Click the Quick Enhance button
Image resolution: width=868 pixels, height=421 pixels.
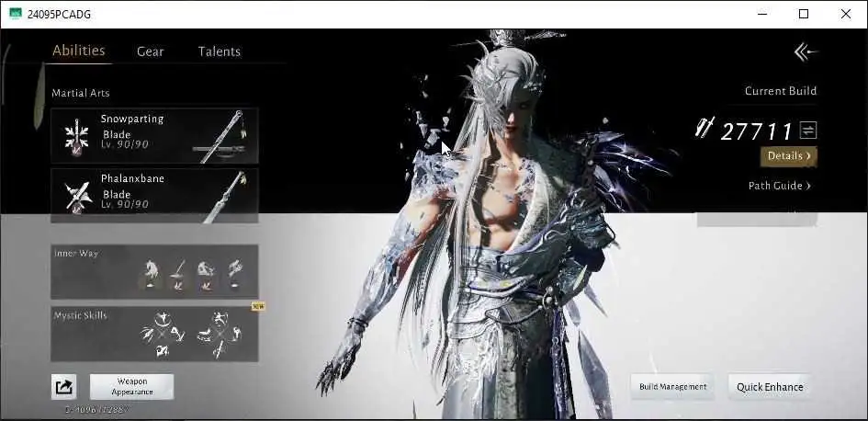coord(770,387)
